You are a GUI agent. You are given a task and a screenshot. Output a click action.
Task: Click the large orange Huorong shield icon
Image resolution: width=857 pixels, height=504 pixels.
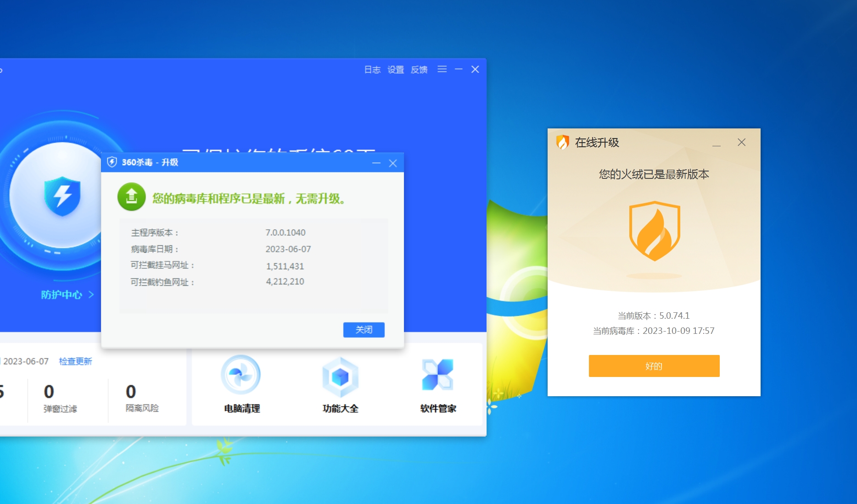click(x=654, y=231)
